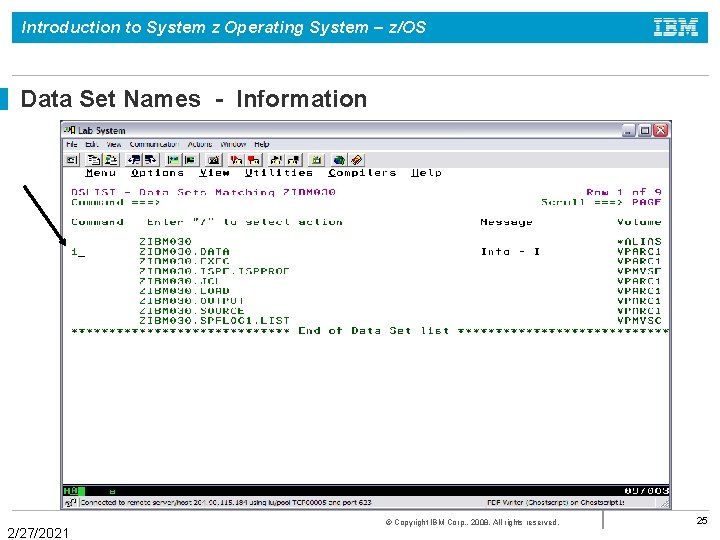This screenshot has height=540, width=720.
Task: Open View in the Lab System menu bar
Action: click(x=114, y=144)
